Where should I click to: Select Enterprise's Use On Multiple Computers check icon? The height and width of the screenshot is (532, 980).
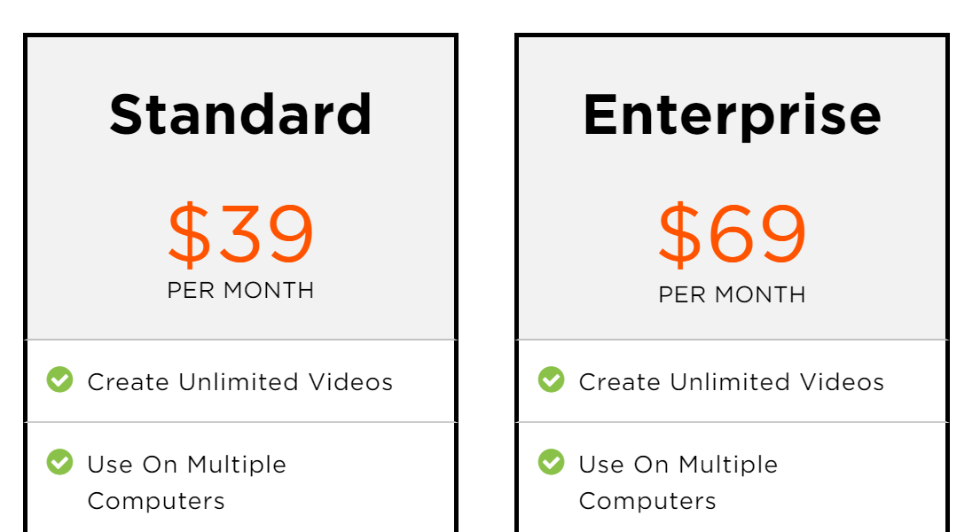(551, 462)
